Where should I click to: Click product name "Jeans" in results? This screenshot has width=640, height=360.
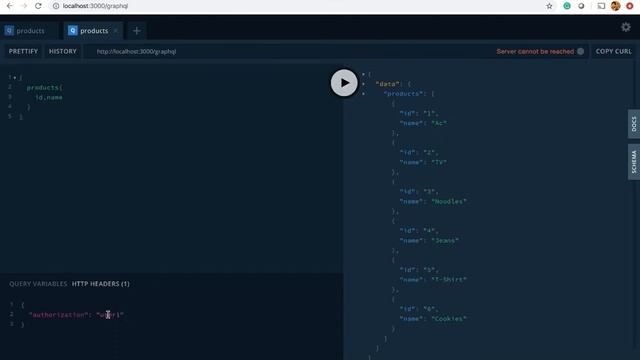[x=445, y=241]
